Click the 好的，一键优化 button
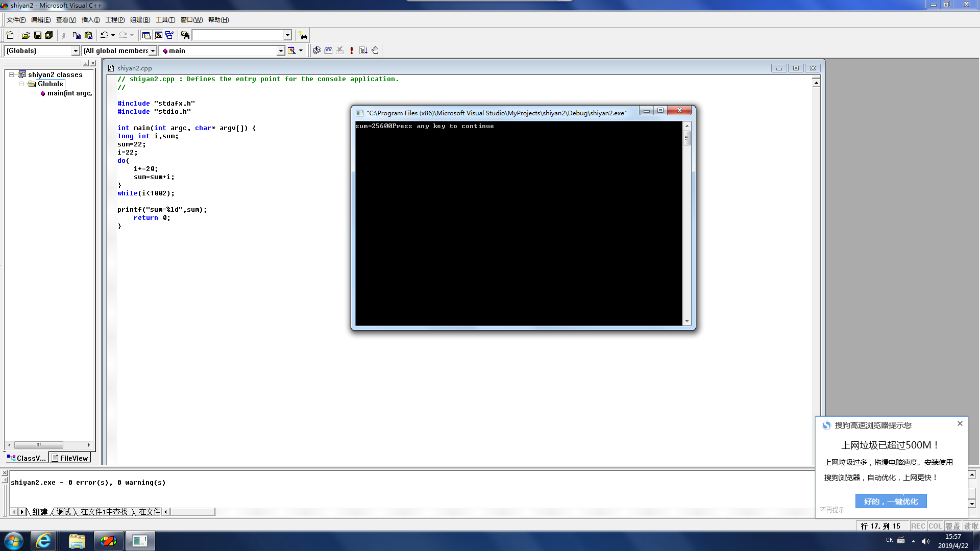Viewport: 980px width, 551px height. point(891,501)
